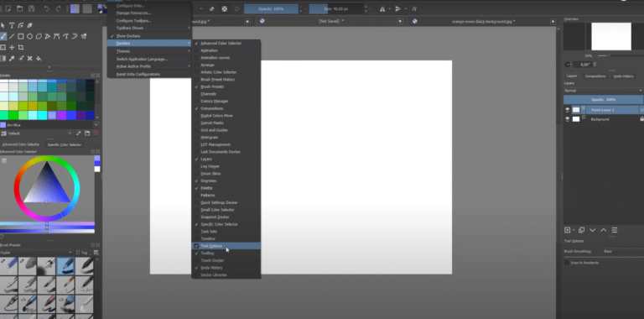Disable the Advanced Color Selector docker
Viewport: 644px width, 319px height.
(226, 43)
